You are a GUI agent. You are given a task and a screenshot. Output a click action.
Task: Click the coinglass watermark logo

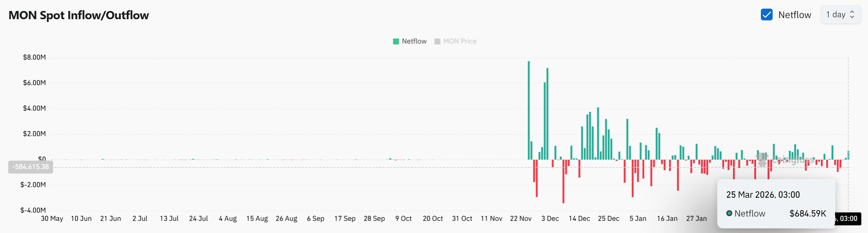(x=762, y=159)
